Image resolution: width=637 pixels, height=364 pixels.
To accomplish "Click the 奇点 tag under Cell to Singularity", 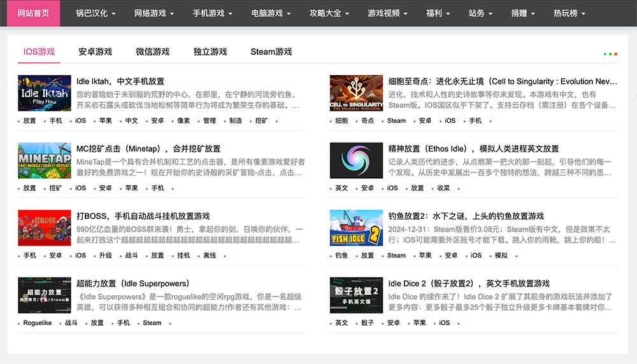I will point(368,120).
